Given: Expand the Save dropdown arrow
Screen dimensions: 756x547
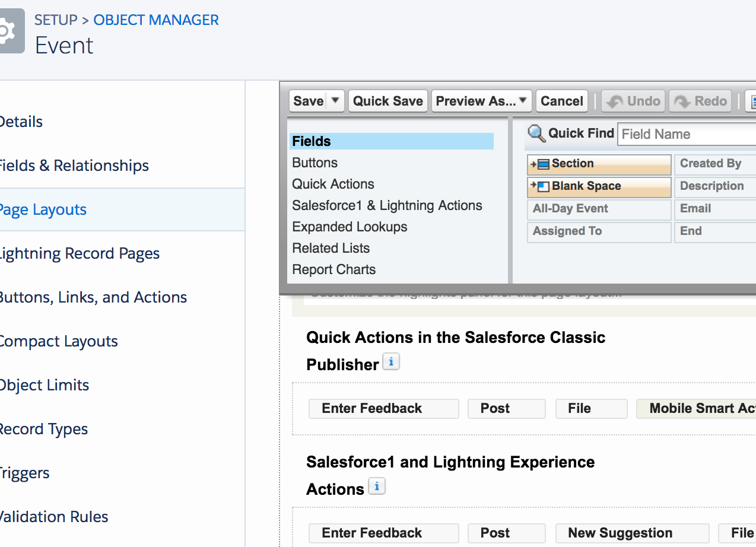Looking at the screenshot, I should pos(335,100).
